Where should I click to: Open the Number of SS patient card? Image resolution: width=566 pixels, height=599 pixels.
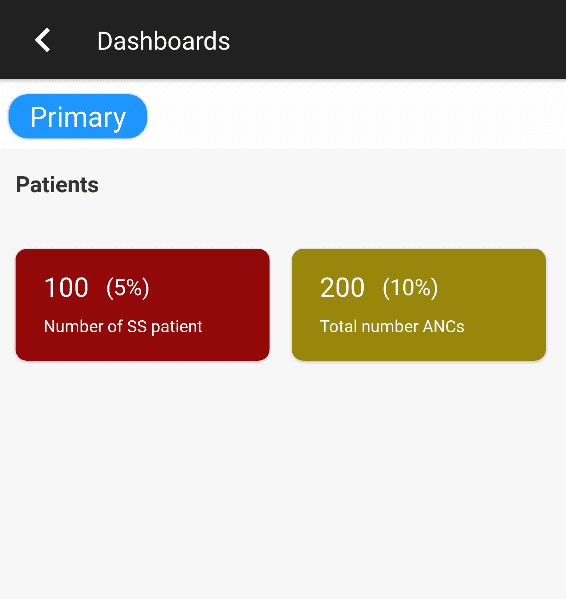pyautogui.click(x=143, y=305)
